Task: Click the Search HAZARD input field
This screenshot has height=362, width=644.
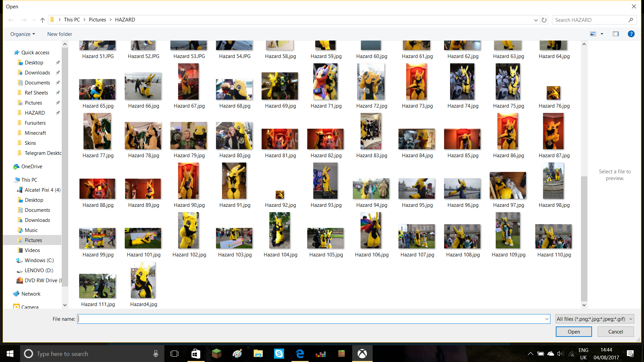Action: [591, 20]
